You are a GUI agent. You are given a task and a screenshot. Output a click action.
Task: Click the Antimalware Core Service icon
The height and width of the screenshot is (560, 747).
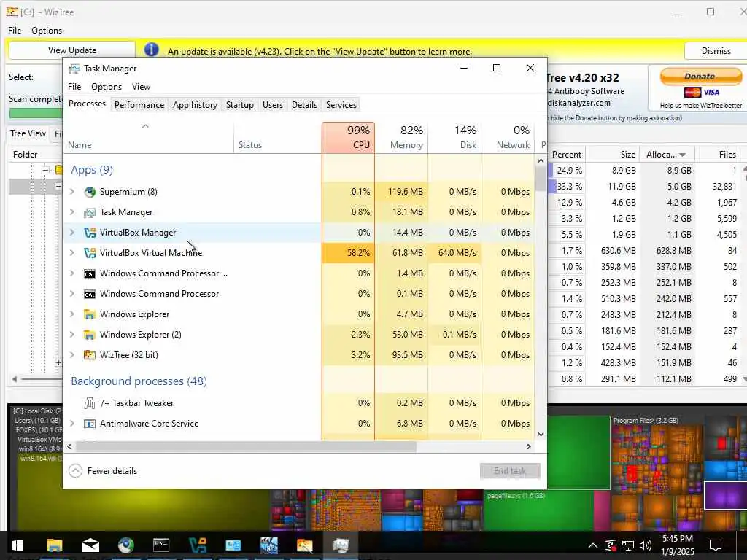tap(90, 424)
